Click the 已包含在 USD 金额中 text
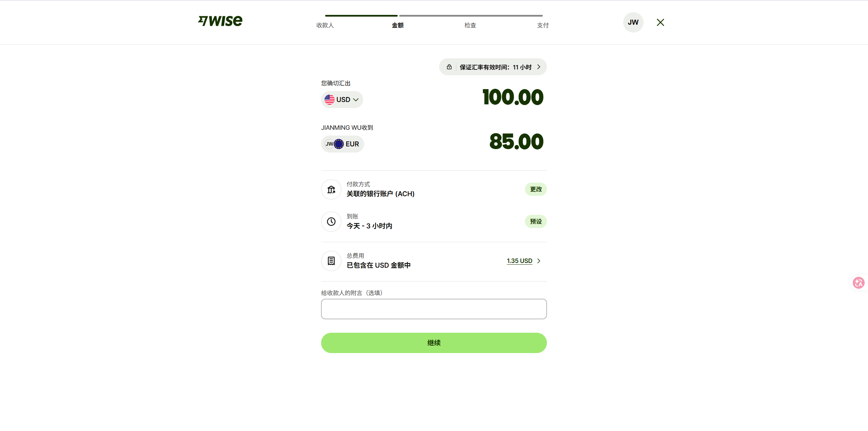 pos(378,265)
